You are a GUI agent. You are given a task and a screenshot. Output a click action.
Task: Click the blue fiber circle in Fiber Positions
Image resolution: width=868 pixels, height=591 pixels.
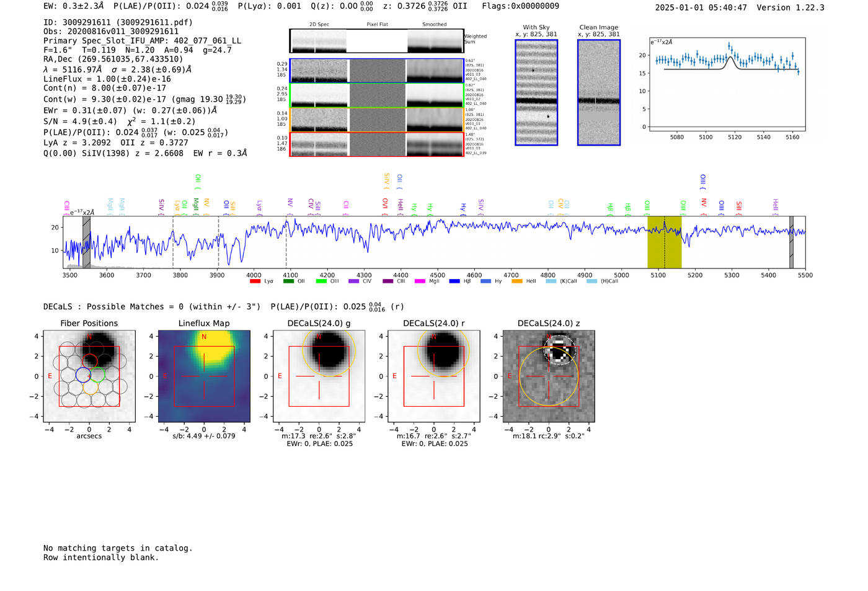82,375
